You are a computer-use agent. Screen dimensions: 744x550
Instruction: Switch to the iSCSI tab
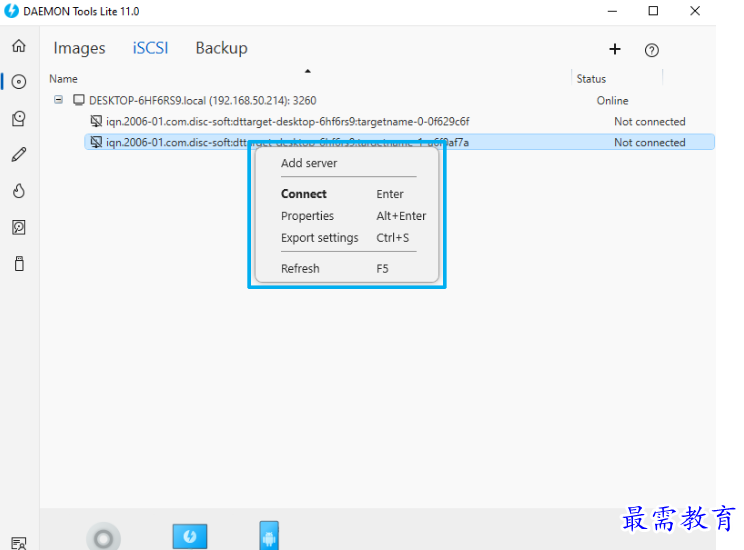150,48
